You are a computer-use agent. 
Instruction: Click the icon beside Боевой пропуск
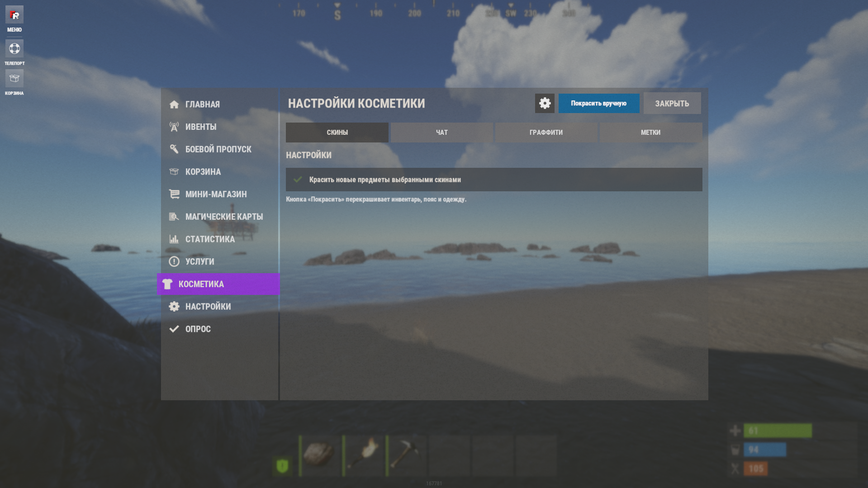pos(174,149)
